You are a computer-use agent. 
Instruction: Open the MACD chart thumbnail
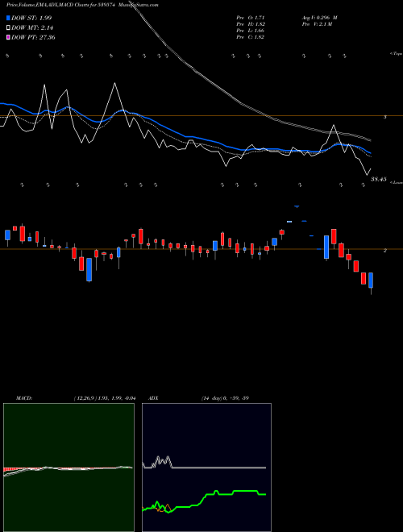(x=69, y=468)
